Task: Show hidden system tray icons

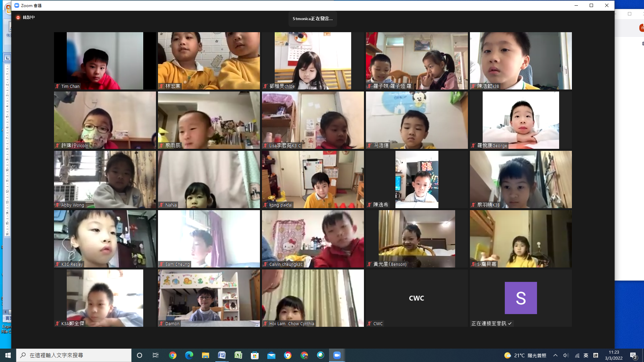Action: [555, 355]
